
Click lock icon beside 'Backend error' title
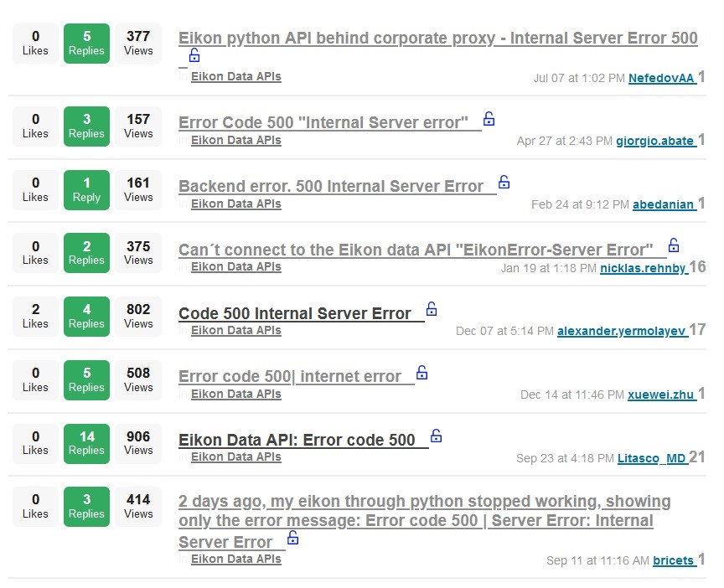coord(504,182)
